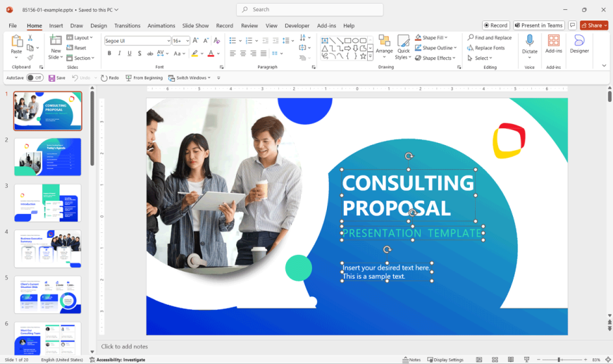This screenshot has width=613, height=364.
Task: Open the Shape Fill dropdown
Action: point(431,37)
